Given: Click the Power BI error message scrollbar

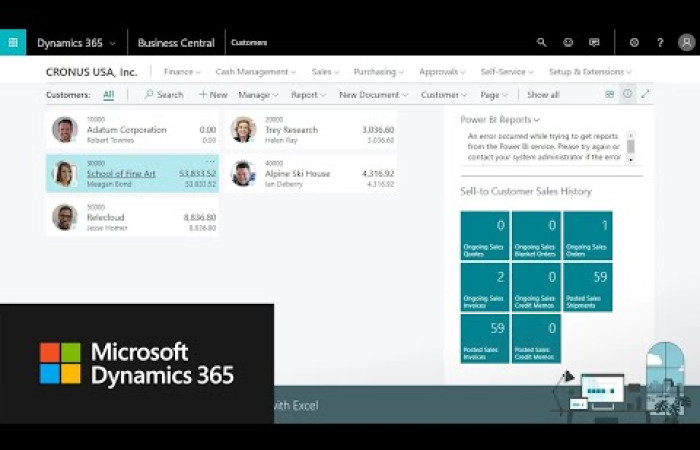Looking at the screenshot, I should pyautogui.click(x=630, y=146).
